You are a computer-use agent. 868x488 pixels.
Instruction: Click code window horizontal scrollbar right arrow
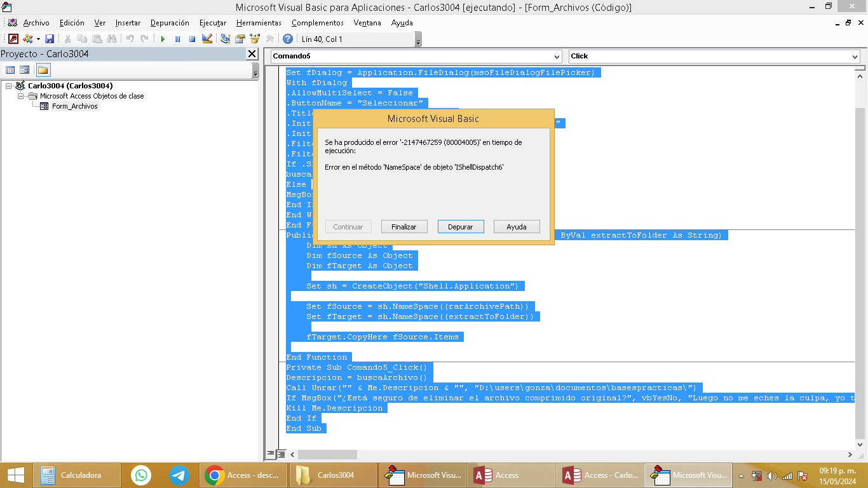click(x=850, y=455)
